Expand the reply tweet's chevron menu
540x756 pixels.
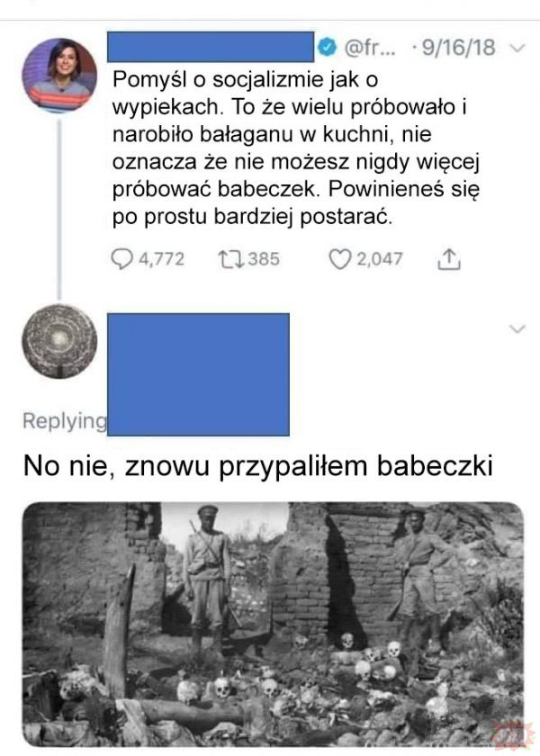[517, 329]
